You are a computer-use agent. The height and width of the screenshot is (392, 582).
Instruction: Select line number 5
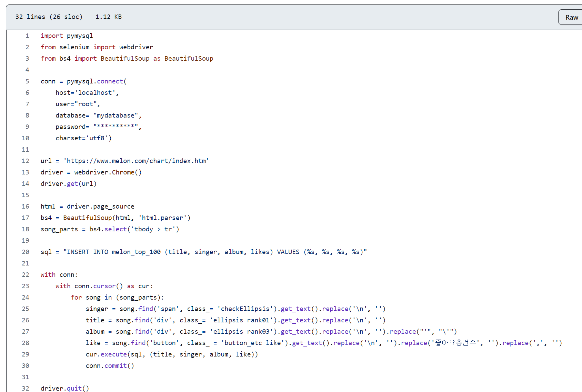pos(27,81)
